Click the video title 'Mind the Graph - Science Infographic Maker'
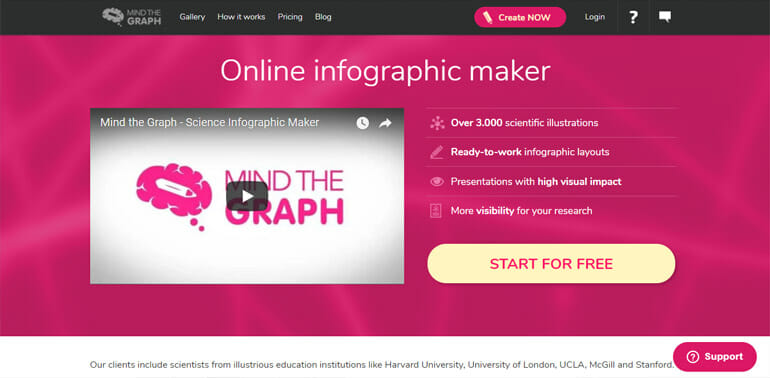 click(x=210, y=122)
